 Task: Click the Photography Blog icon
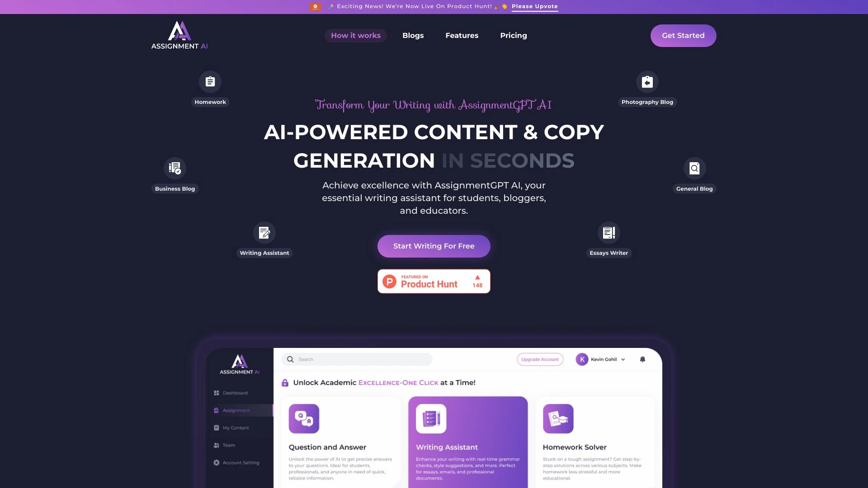(x=647, y=81)
